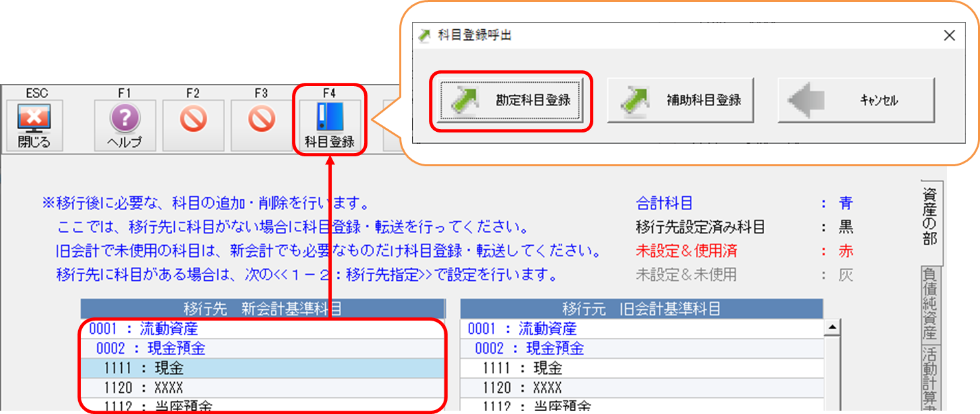980x414 pixels.
Task: Select 1111 現金 in the 移行元 list
Action: (x=641, y=368)
